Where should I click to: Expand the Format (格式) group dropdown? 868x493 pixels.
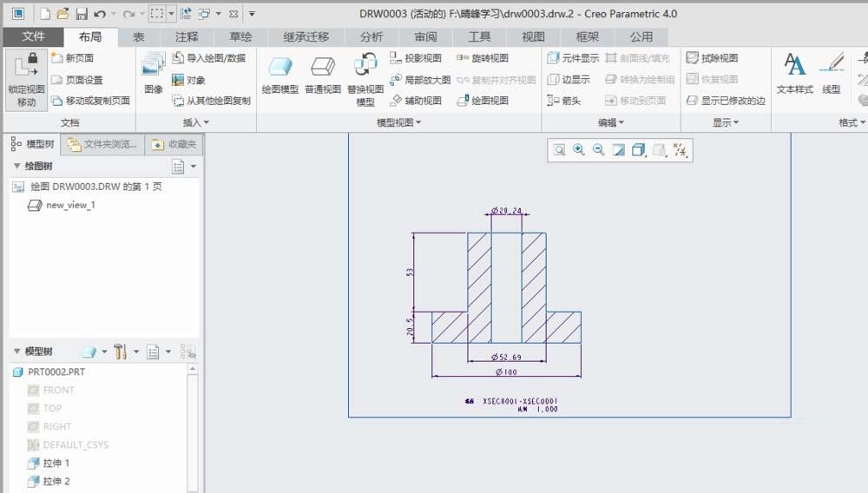coord(852,123)
